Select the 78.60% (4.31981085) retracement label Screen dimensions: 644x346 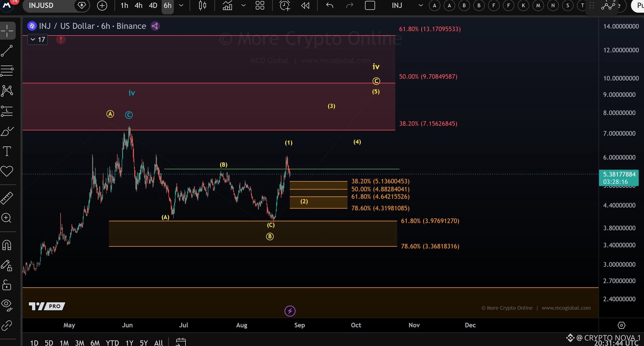(380, 208)
